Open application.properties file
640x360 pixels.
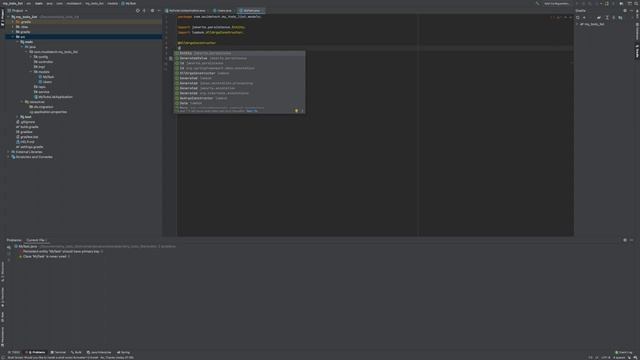pyautogui.click(x=48, y=112)
